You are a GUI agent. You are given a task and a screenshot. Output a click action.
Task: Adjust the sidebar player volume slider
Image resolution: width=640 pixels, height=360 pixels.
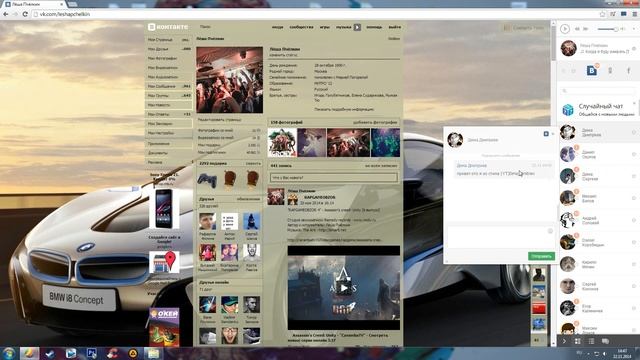coord(608,29)
